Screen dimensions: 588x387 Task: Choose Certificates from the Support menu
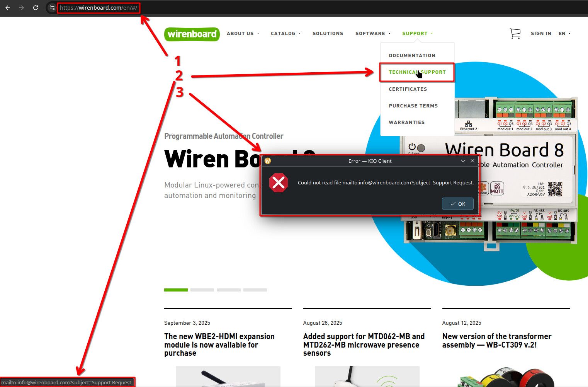click(x=408, y=89)
